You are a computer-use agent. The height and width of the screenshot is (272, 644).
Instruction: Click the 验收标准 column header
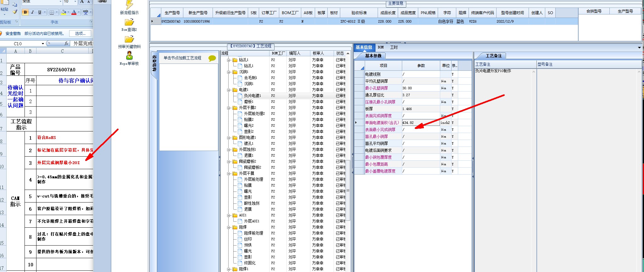coord(359,13)
